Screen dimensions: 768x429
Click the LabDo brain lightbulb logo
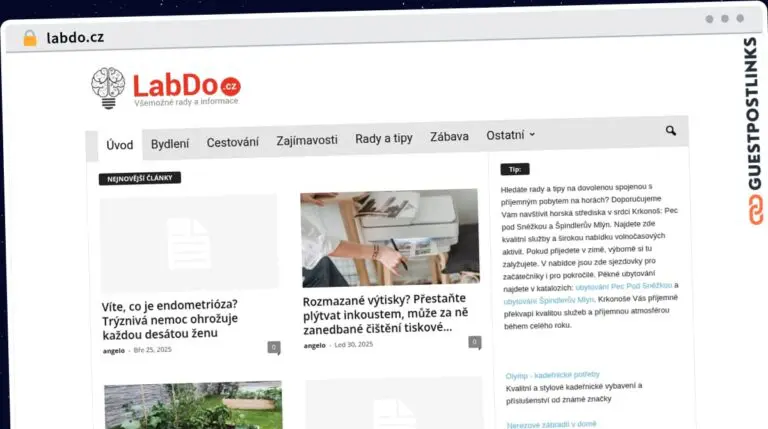[108, 88]
